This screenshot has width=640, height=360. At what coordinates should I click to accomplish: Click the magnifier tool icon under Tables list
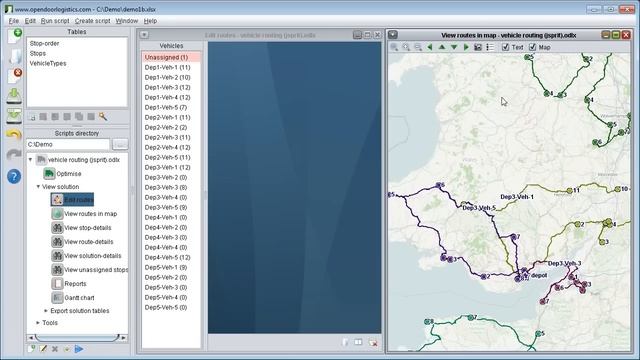(x=103, y=117)
